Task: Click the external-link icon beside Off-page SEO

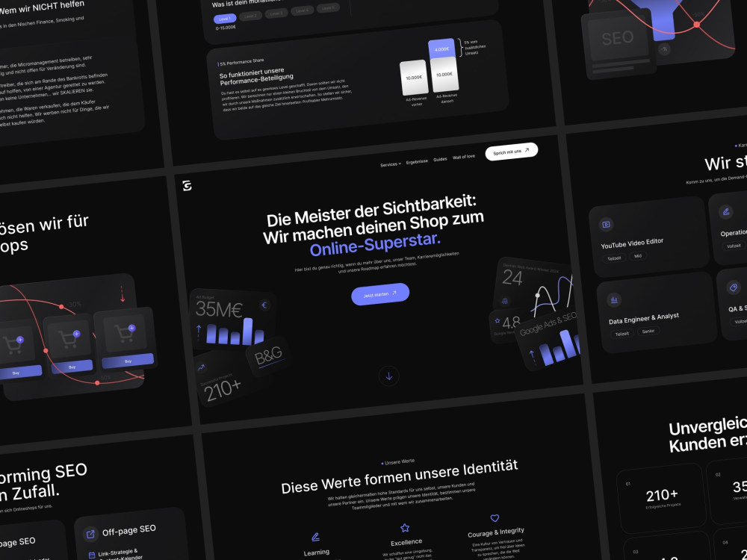Action: 90,535
